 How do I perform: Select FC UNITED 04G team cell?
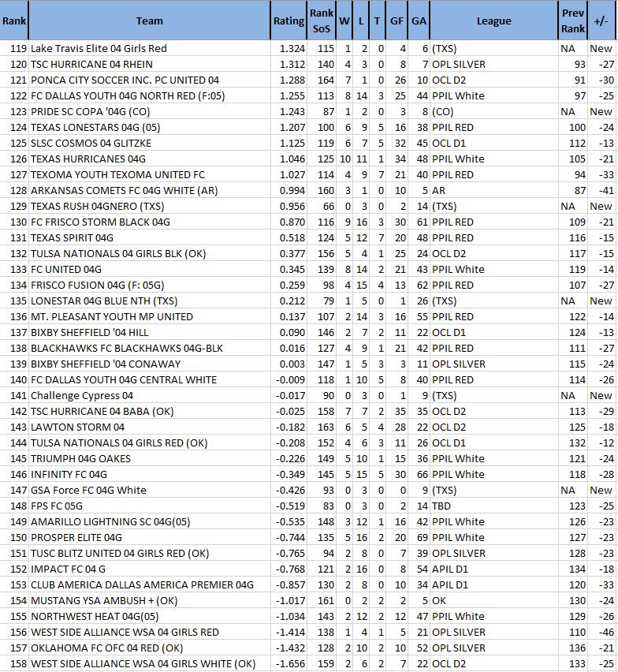point(150,269)
